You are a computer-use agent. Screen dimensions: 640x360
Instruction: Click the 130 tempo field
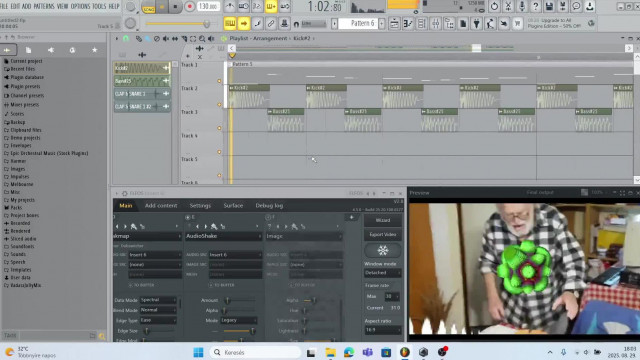pyautogui.click(x=209, y=7)
